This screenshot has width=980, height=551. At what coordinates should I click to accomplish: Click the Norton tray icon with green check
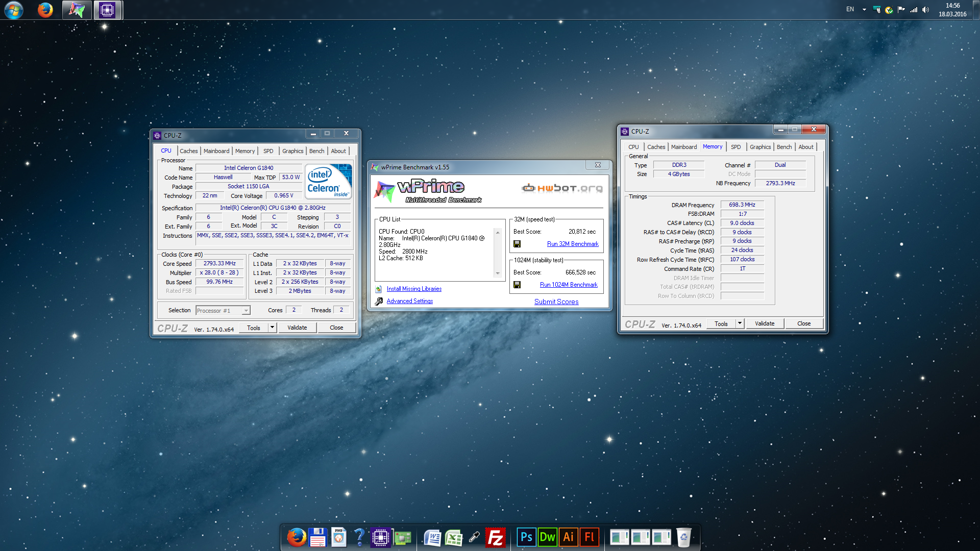click(x=889, y=10)
